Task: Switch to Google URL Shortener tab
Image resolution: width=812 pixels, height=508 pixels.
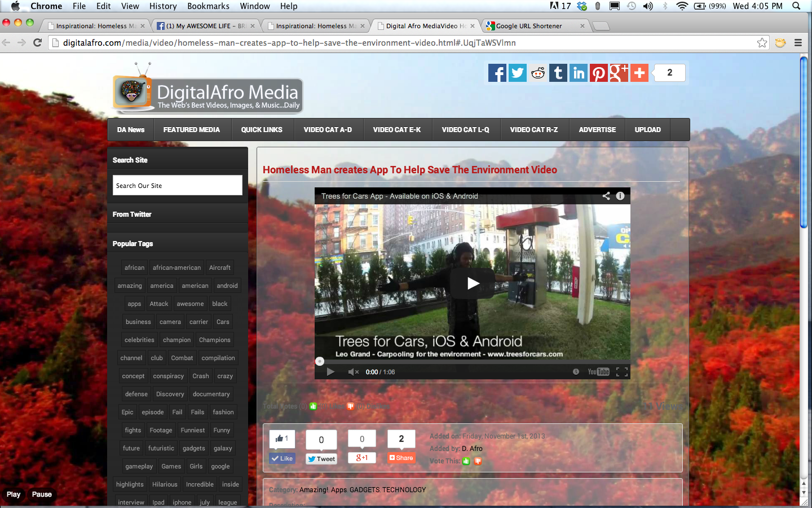Action: point(536,26)
